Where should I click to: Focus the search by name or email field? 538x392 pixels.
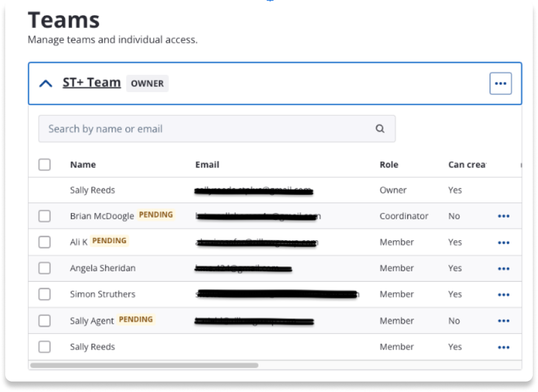click(x=204, y=129)
